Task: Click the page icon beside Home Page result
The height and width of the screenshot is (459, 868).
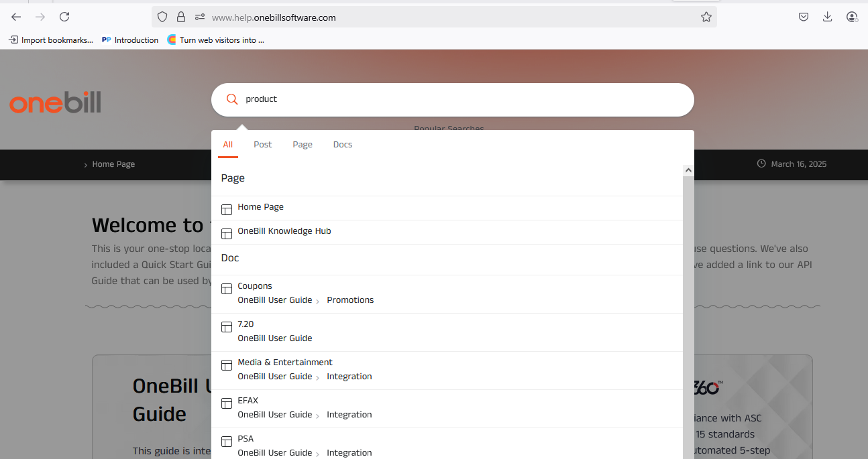Action: tap(227, 209)
